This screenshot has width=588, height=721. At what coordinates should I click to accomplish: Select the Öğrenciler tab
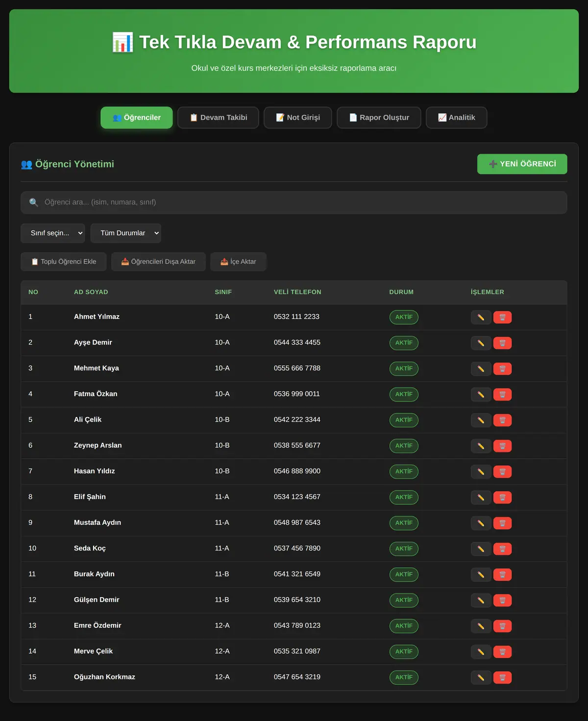[x=137, y=118]
